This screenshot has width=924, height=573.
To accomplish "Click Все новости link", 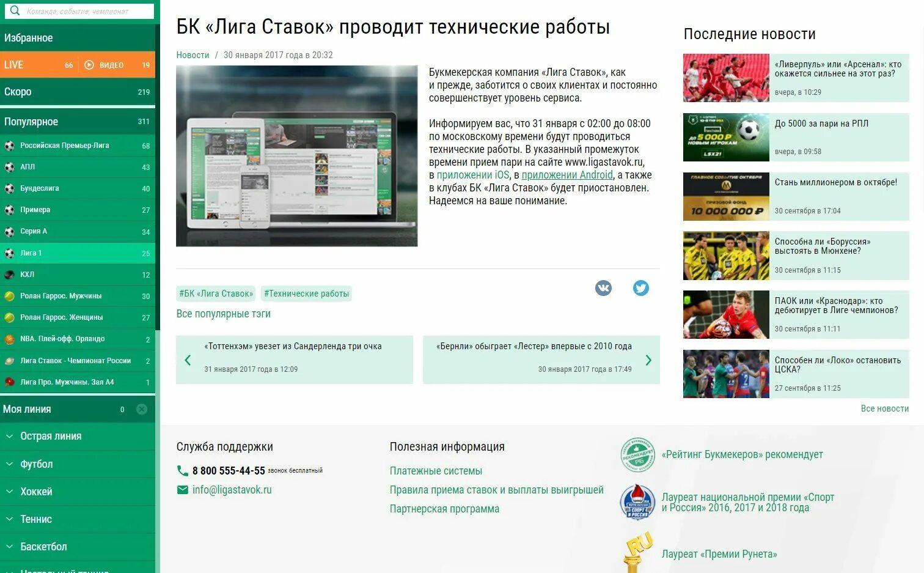I will click(x=884, y=408).
